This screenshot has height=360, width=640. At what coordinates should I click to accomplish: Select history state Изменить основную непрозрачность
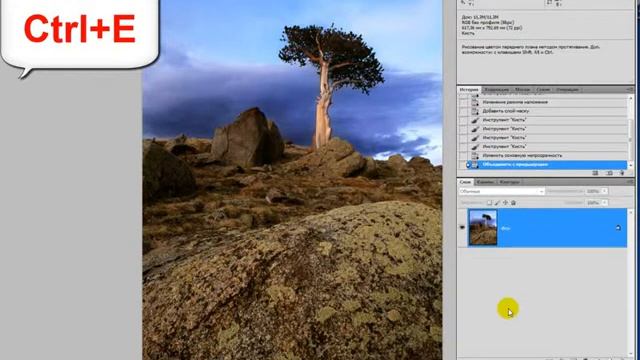[x=548, y=156]
